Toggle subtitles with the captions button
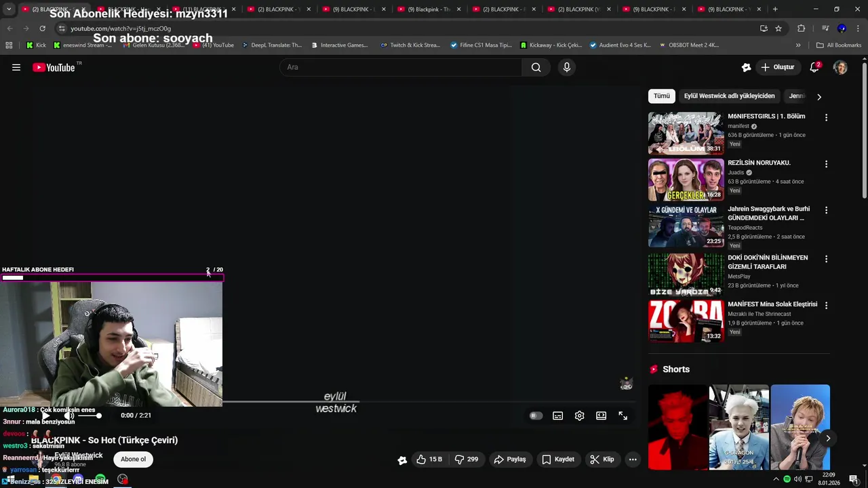868x488 pixels. point(557,415)
